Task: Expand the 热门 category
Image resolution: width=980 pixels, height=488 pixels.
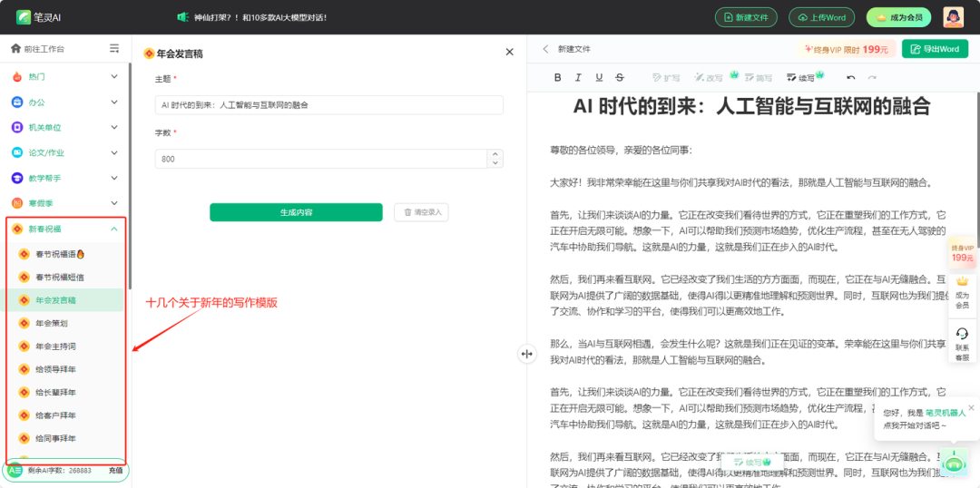Action: coord(65,76)
